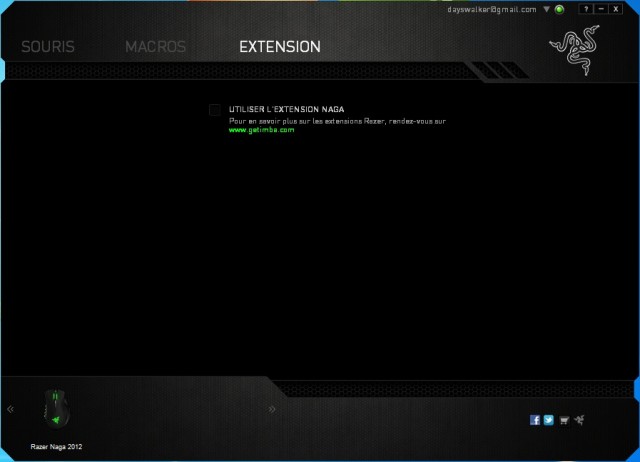Click the large Razer snake logo
Image resolution: width=640 pixels, height=462 pixels.
pos(575,50)
